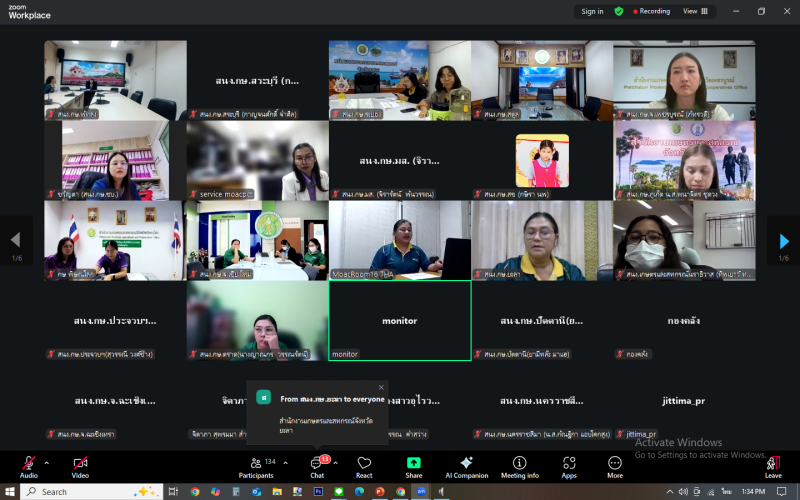Dismiss the chat message notification popup
The height and width of the screenshot is (500, 800).
coord(381,387)
